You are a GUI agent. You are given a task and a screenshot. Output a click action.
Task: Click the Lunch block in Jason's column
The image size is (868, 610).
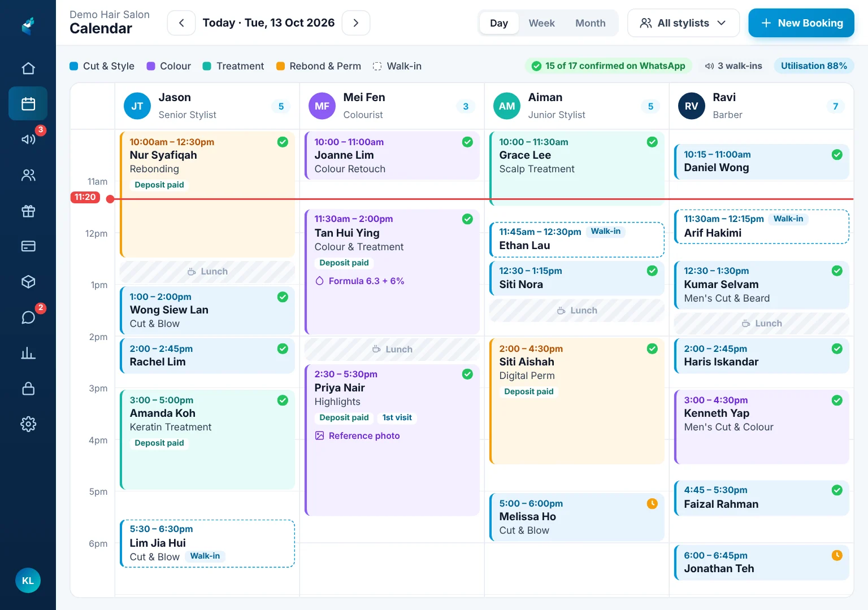click(x=207, y=272)
